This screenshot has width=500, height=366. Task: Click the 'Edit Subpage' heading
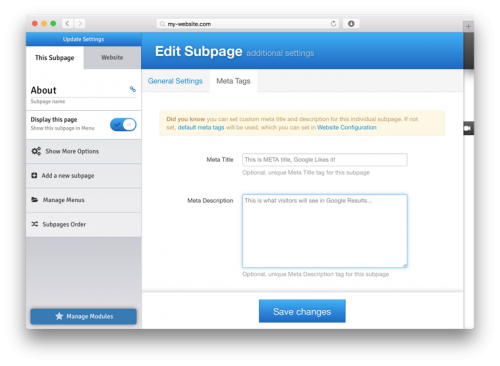[199, 51]
